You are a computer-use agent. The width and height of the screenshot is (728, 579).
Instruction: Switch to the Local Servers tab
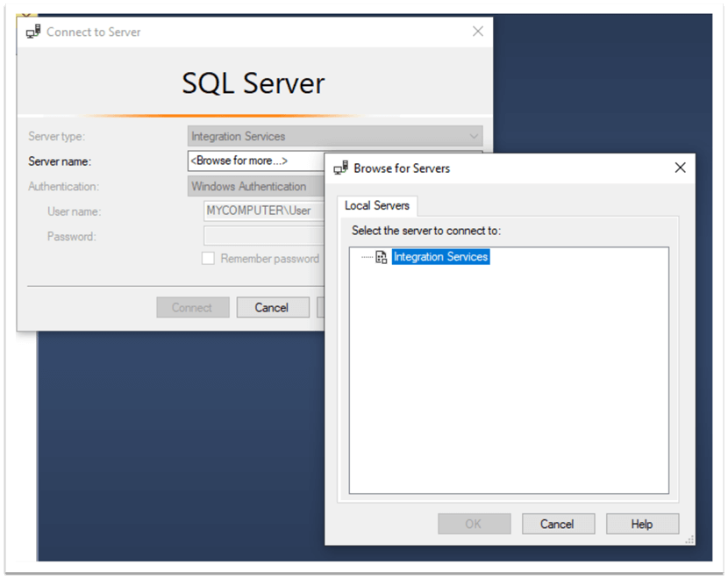[377, 205]
